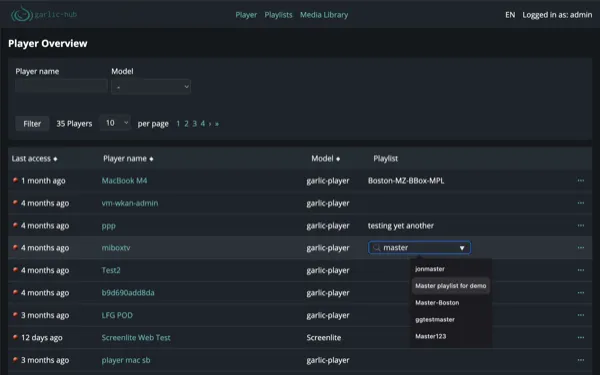Image resolution: width=600 pixels, height=375 pixels.
Task: Go to page 1 of players
Action: 178,124
